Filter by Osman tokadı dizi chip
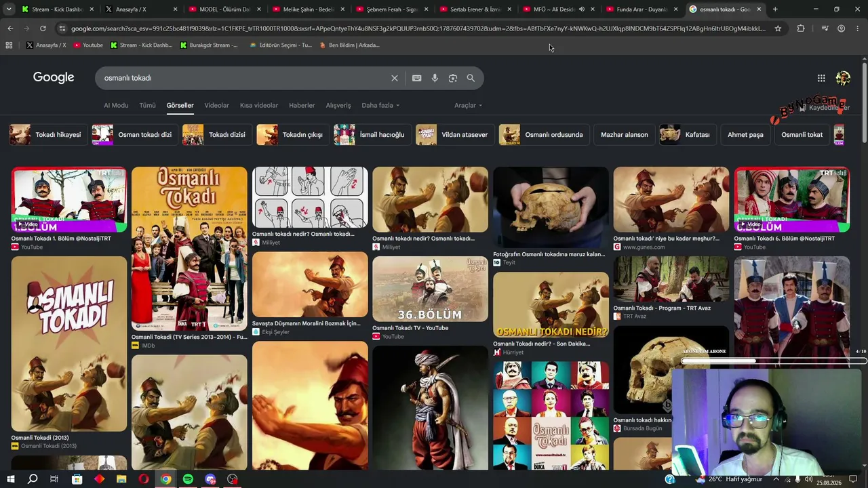Viewport: 868px width, 488px height. [134, 134]
